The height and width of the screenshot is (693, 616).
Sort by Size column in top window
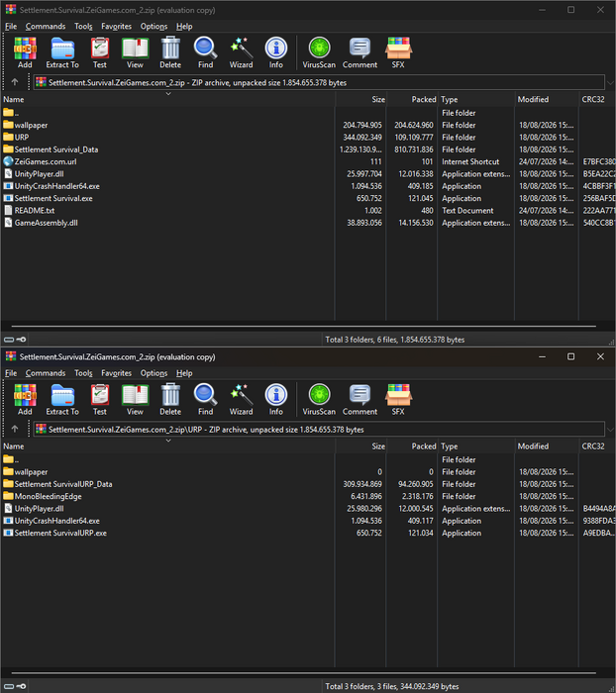(360, 99)
